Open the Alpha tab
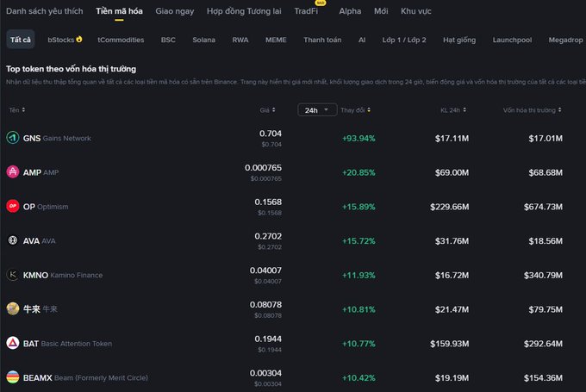 coord(350,11)
